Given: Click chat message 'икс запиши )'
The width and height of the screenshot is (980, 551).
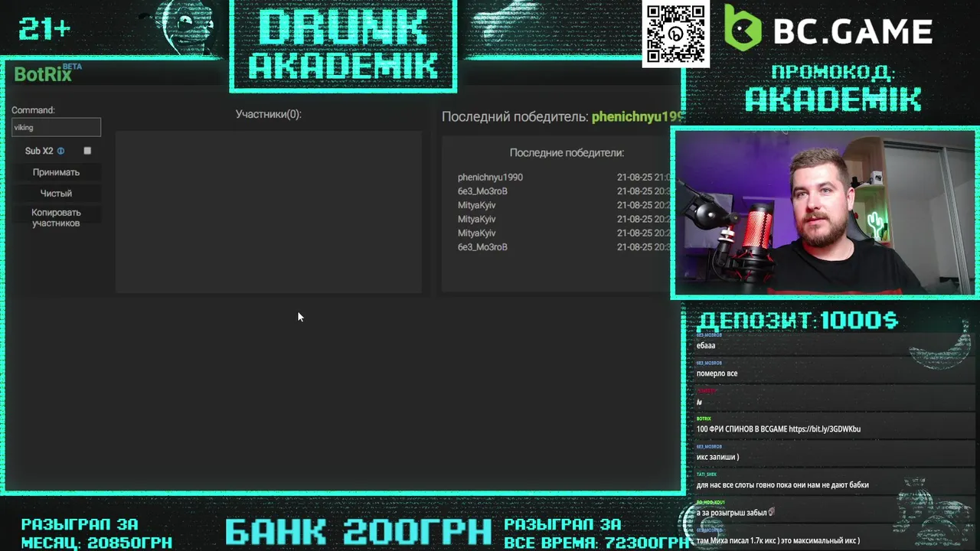Looking at the screenshot, I should tap(717, 457).
